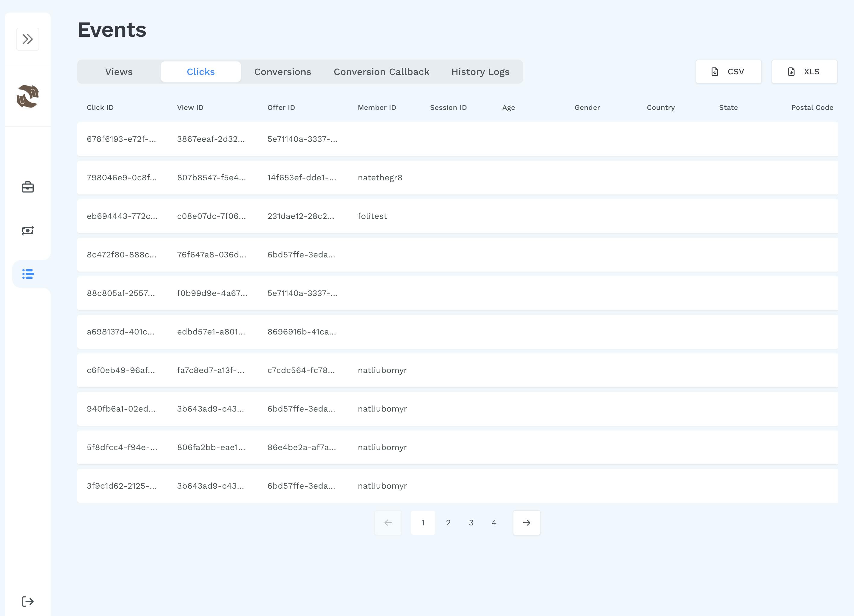Click the logout icon
Viewport: 854px width, 616px height.
27,601
